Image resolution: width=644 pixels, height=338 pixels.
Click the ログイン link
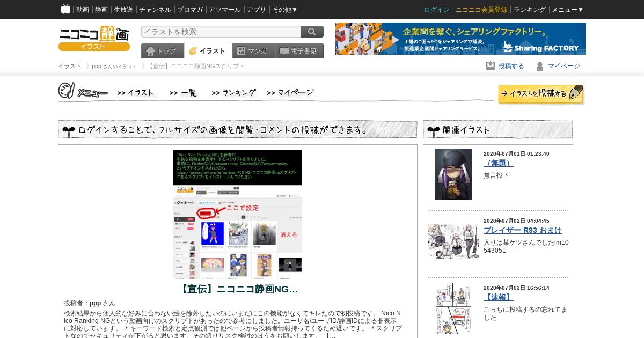(x=437, y=10)
